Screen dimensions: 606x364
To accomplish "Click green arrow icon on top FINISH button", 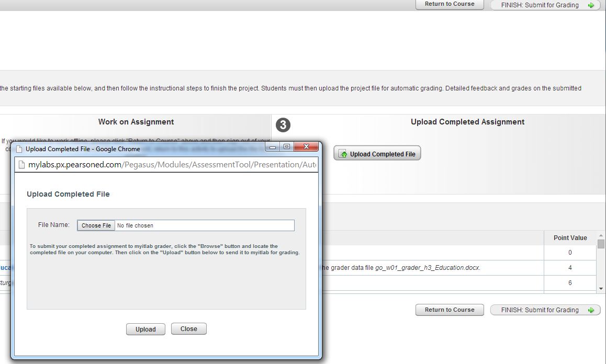I will point(591,5).
